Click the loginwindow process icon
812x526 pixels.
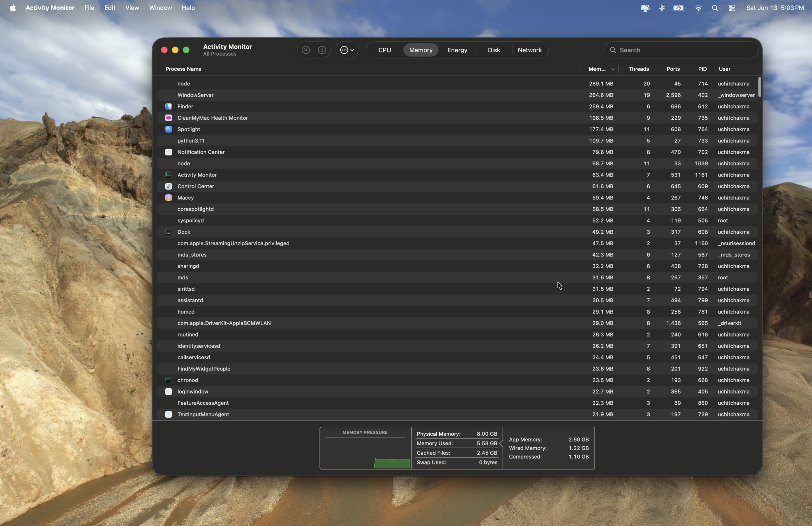pyautogui.click(x=168, y=391)
